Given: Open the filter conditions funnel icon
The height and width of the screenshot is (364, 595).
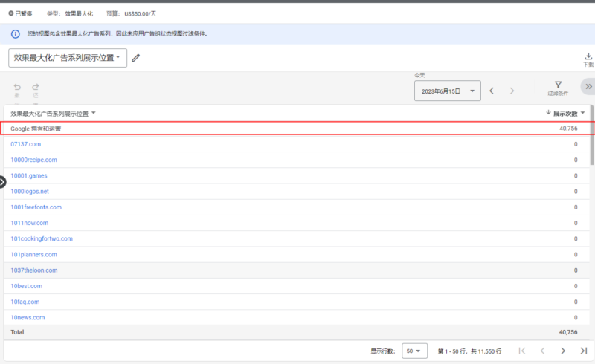Looking at the screenshot, I should (x=558, y=85).
